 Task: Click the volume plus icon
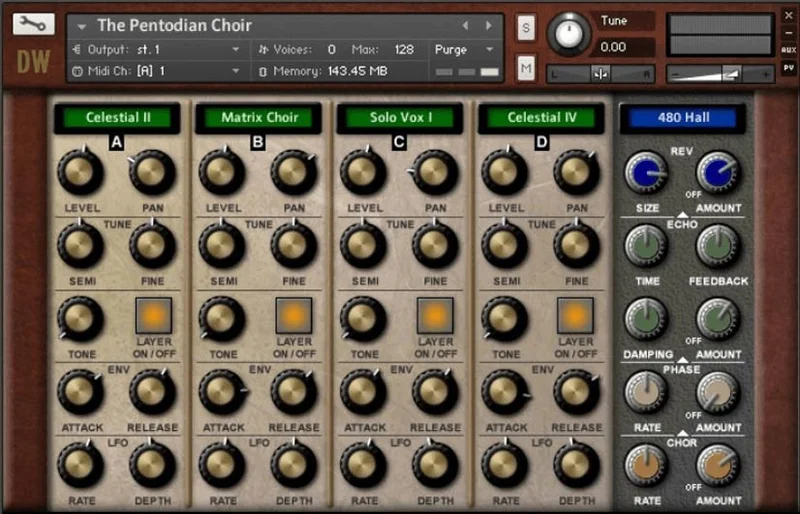pos(765,75)
